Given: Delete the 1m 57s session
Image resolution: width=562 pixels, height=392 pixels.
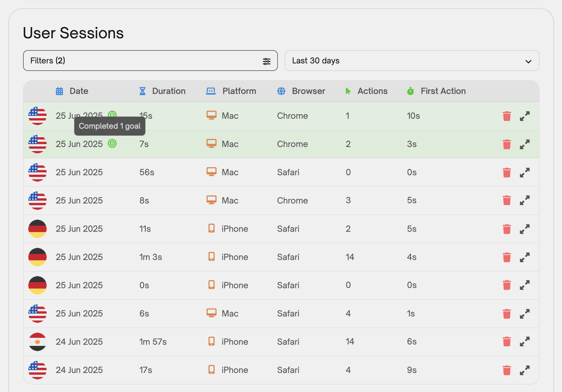Looking at the screenshot, I should (x=507, y=342).
